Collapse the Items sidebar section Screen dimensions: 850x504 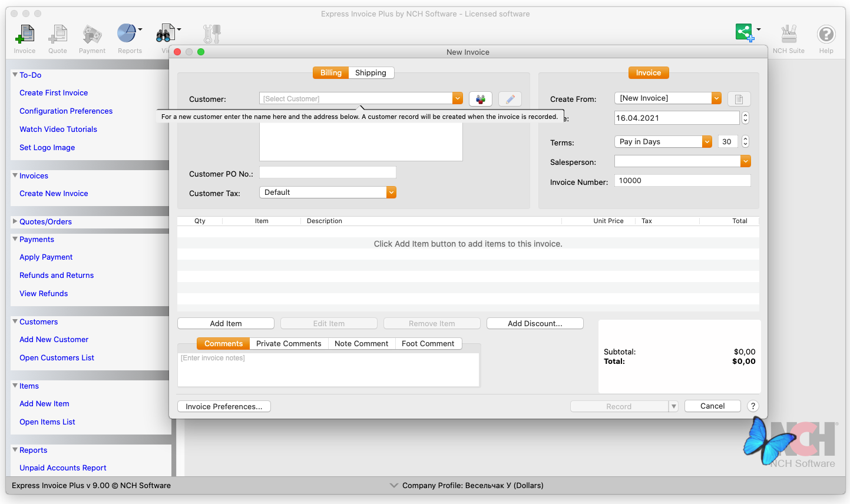(15, 386)
